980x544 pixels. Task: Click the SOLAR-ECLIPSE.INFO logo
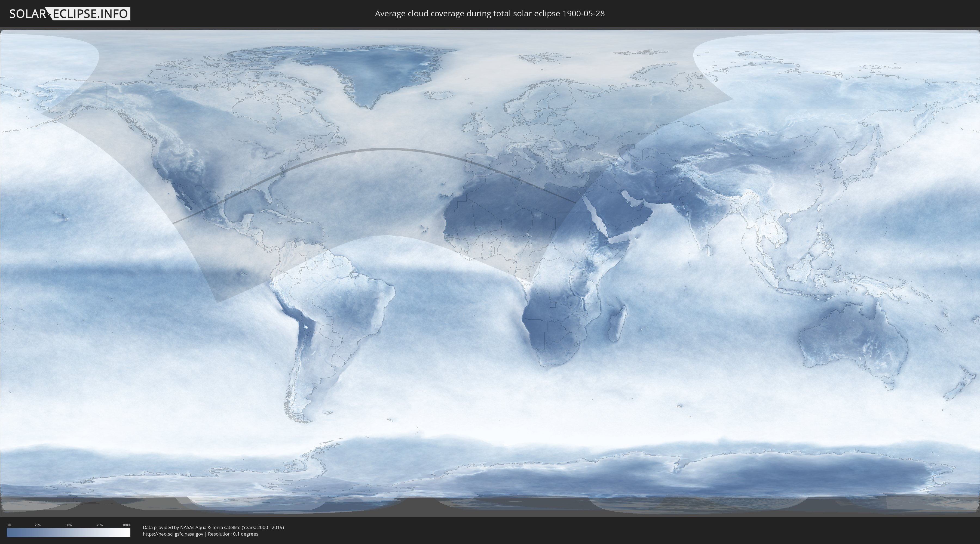coord(70,14)
